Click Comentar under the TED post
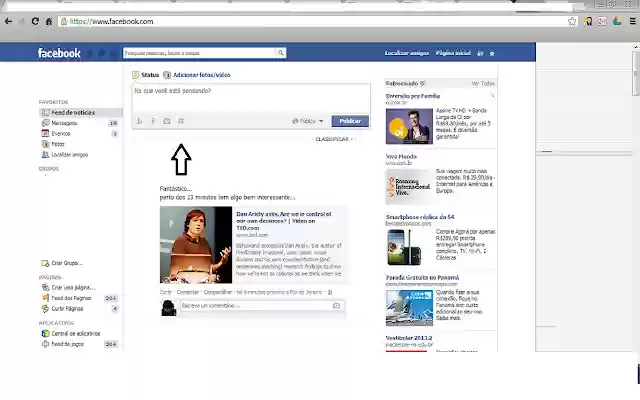640x400 pixels. point(188,292)
